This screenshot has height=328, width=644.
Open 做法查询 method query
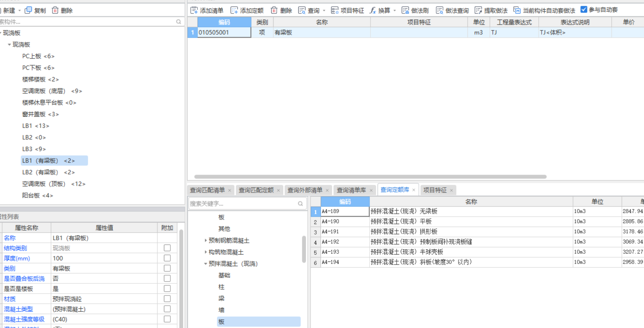click(452, 10)
